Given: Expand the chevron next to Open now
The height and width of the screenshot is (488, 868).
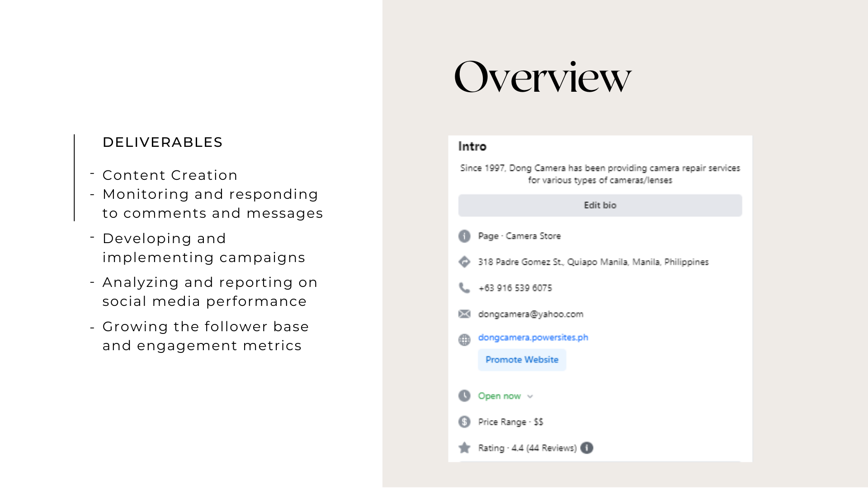Looking at the screenshot, I should tap(530, 396).
